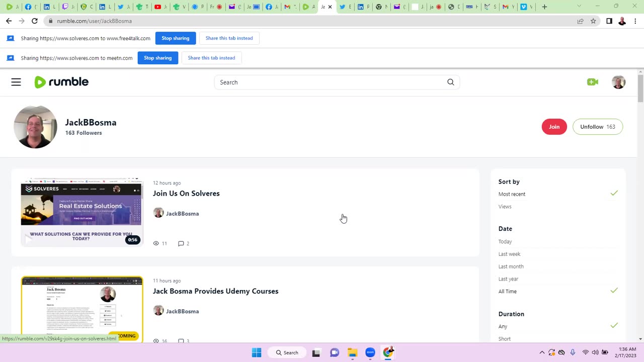Filter date to Last year
Screen dimensions: 644x362
point(508,279)
